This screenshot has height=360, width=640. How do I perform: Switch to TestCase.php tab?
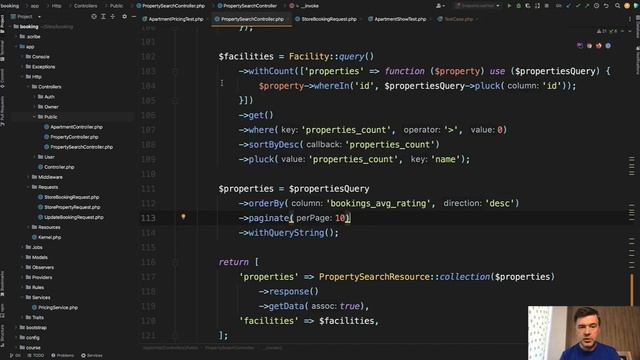456,19
